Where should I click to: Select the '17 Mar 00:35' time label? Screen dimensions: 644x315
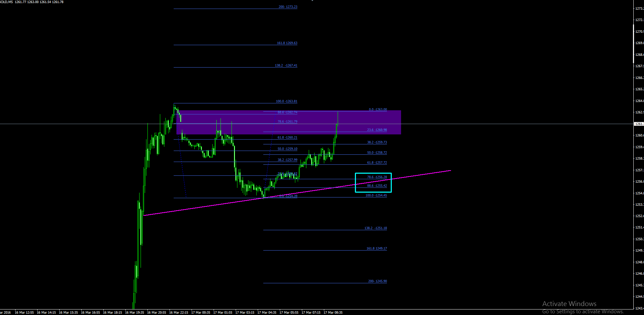[201, 313]
